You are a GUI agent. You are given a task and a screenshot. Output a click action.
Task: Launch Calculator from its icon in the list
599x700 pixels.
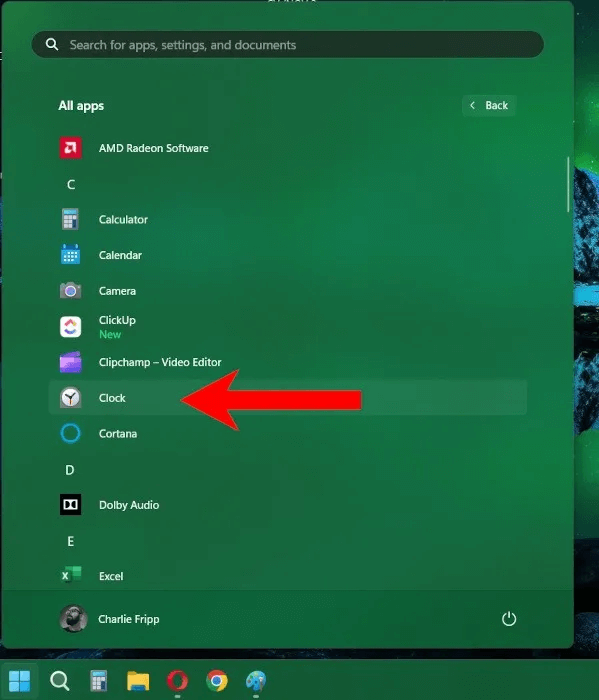71,219
